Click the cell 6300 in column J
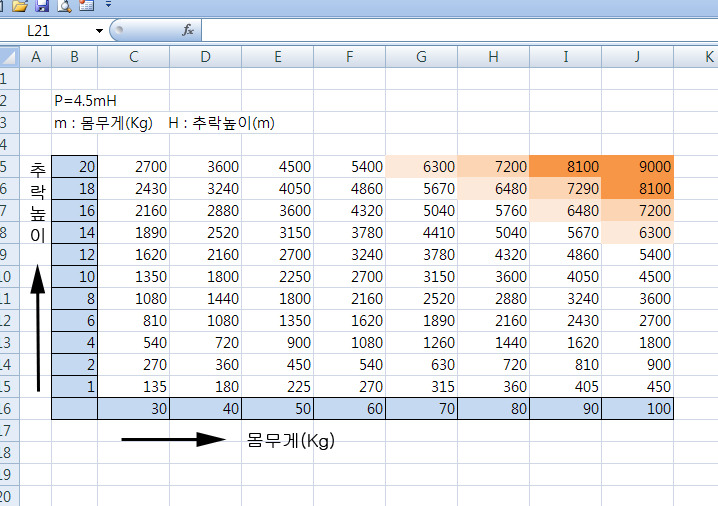The width and height of the screenshot is (718, 506). [637, 233]
